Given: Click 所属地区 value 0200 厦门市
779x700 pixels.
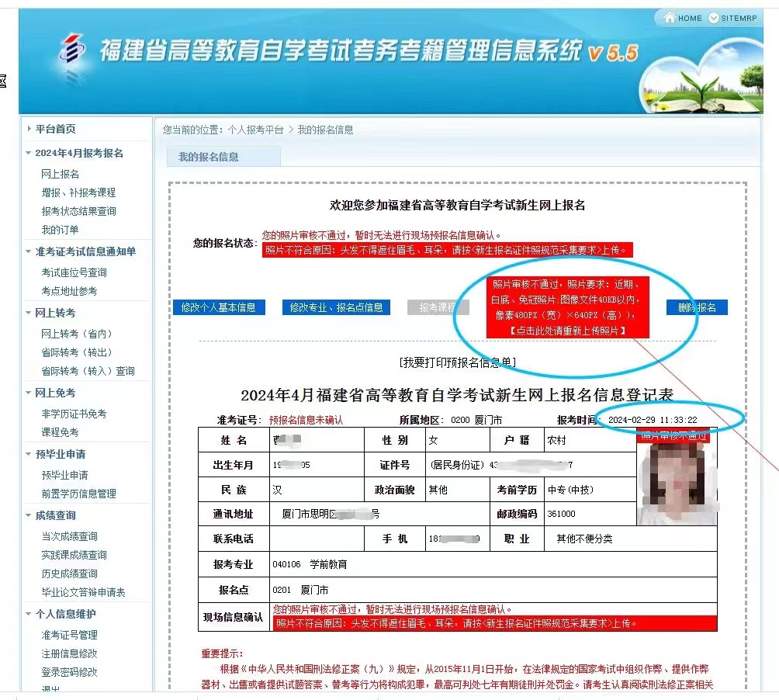Looking at the screenshot, I should (x=476, y=421).
